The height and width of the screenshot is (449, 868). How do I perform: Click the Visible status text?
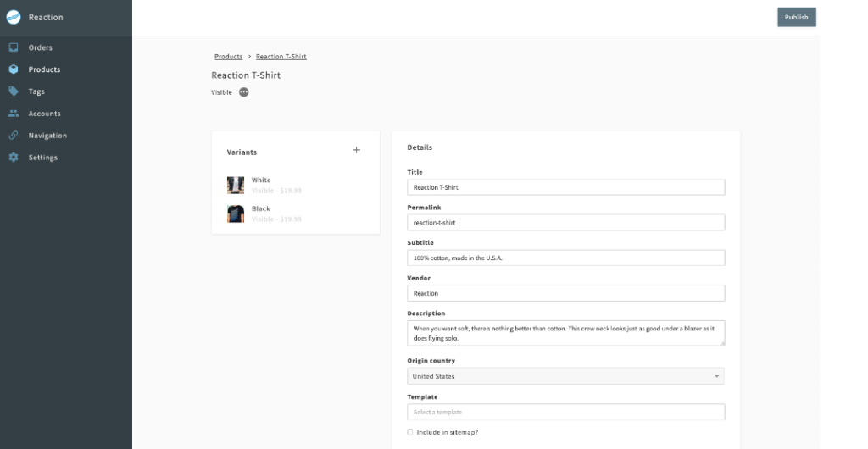tap(221, 92)
